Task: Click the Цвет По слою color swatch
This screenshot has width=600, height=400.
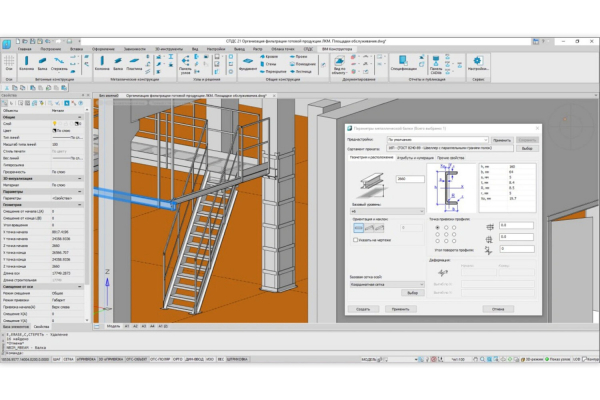Action: 54,131
